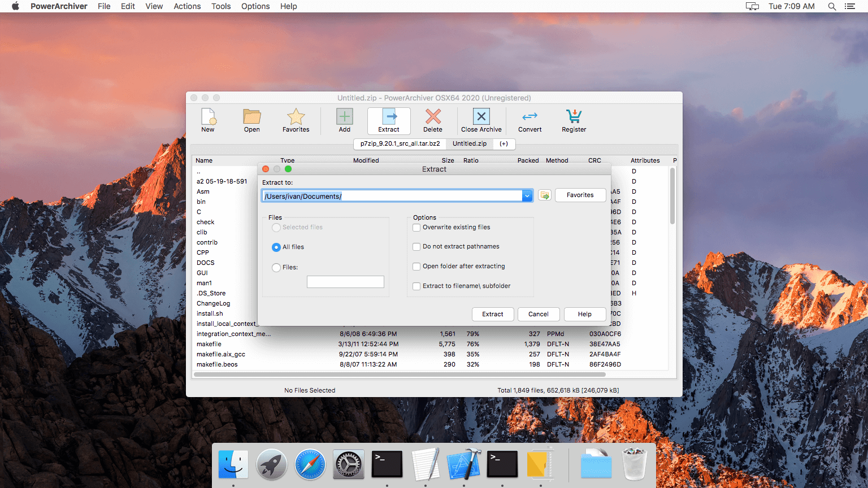Viewport: 868px width, 488px height.
Task: Open Finder from the Dock
Action: (x=233, y=465)
